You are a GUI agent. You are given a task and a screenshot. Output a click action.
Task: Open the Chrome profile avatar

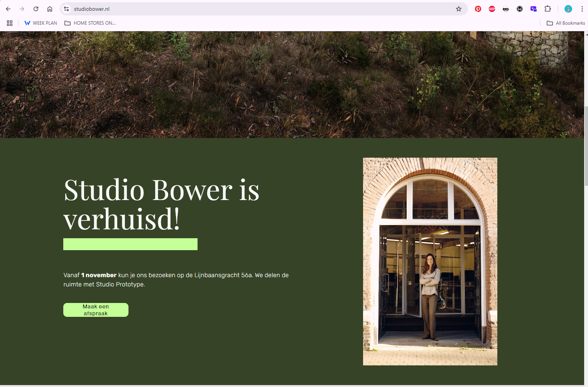568,9
